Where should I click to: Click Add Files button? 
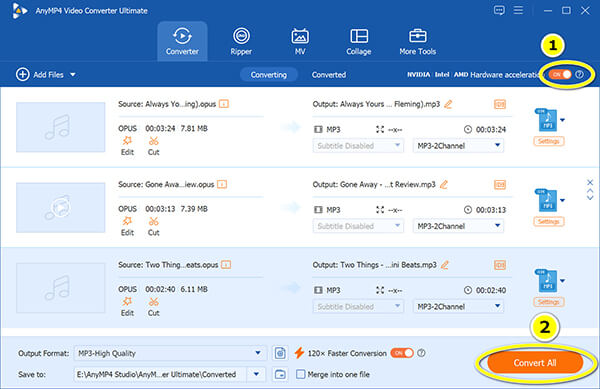(x=40, y=75)
